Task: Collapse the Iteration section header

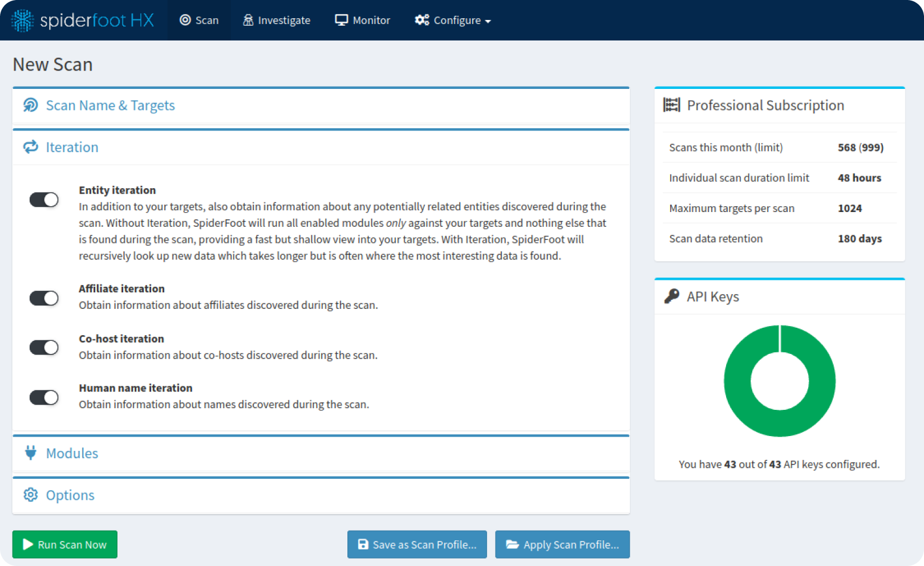Action: coord(321,147)
